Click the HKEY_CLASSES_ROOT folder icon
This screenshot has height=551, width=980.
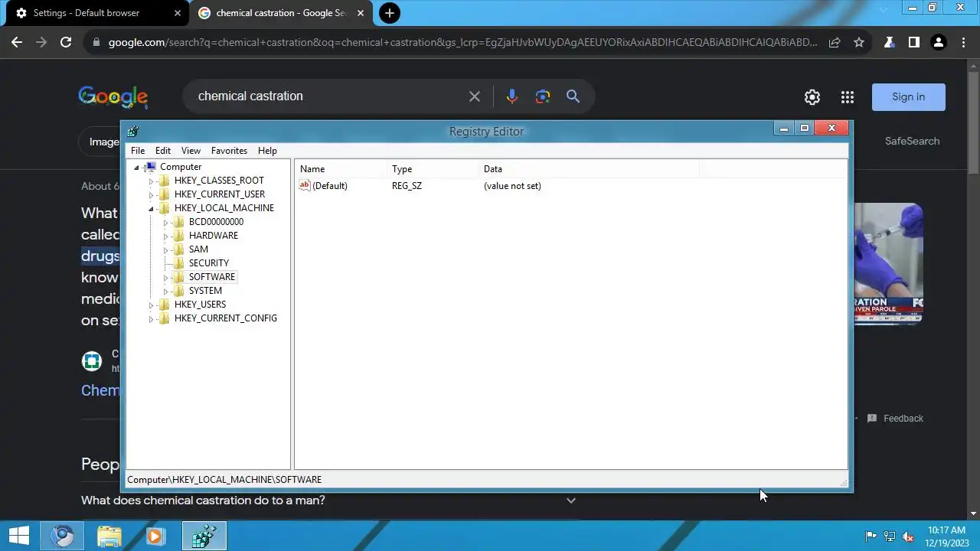point(164,181)
